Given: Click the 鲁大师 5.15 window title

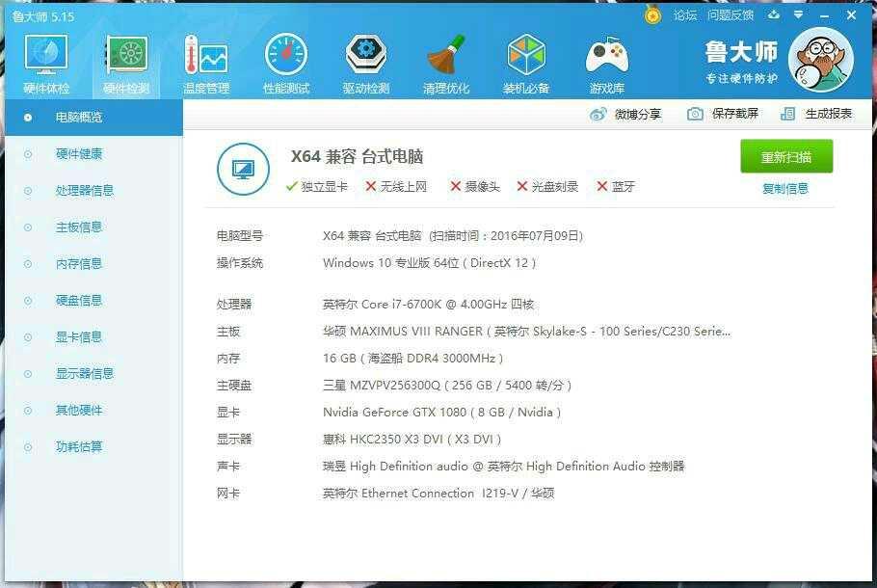Looking at the screenshot, I should [43, 16].
